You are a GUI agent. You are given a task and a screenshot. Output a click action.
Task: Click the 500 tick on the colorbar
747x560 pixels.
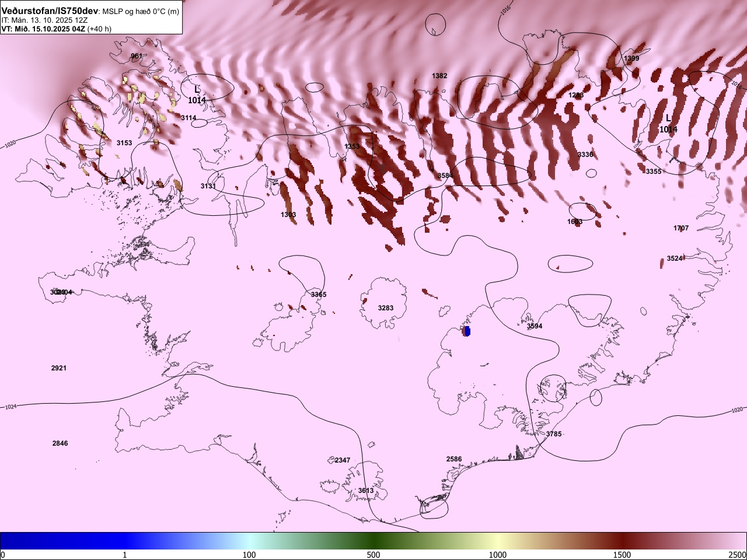373,554
